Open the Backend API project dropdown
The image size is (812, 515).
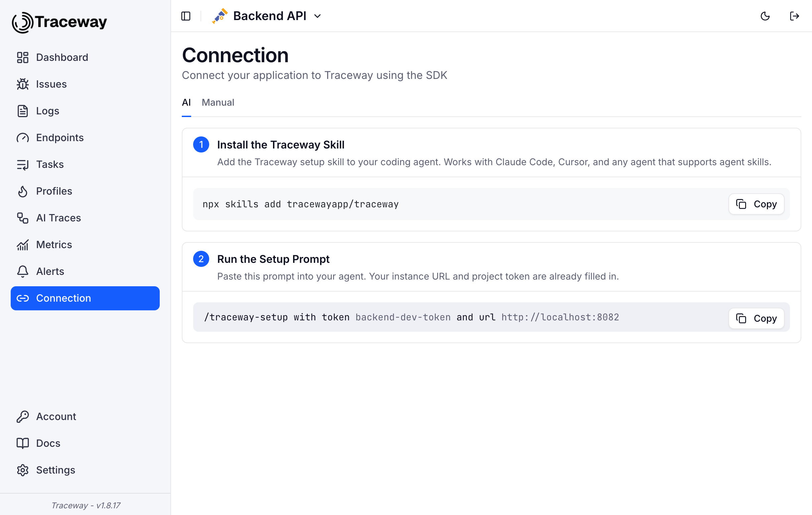[x=277, y=16]
